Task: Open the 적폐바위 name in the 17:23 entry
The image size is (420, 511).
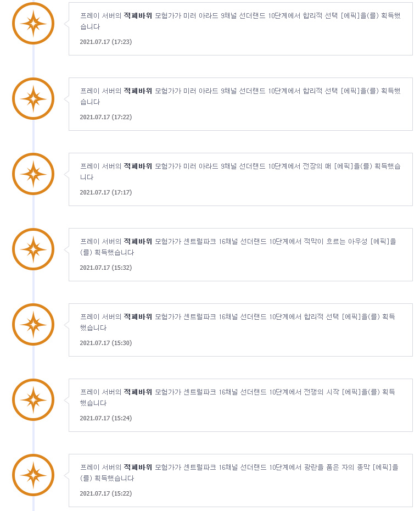Action: pos(138,15)
